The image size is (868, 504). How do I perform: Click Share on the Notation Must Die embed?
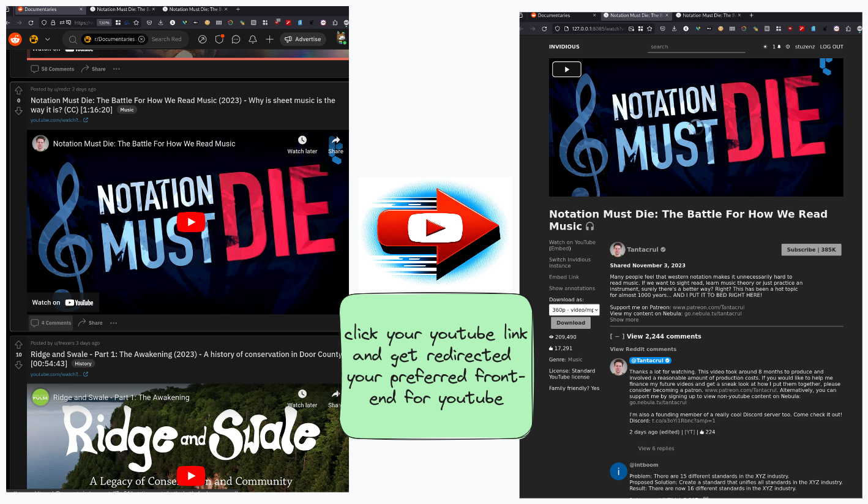click(x=335, y=145)
